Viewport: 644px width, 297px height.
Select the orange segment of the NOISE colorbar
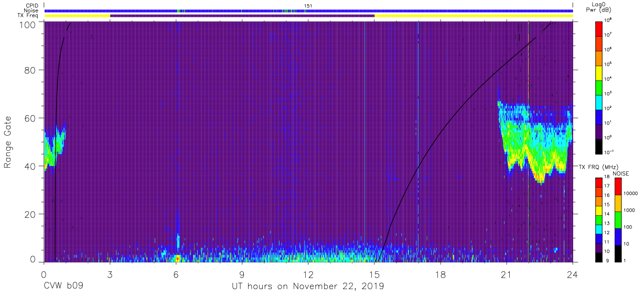pos(617,203)
